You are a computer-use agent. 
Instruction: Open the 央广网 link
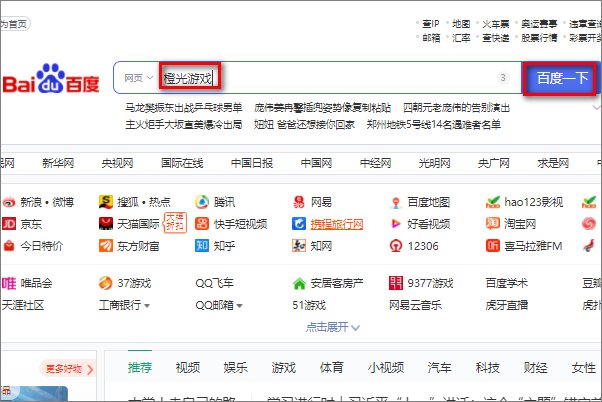(494, 163)
